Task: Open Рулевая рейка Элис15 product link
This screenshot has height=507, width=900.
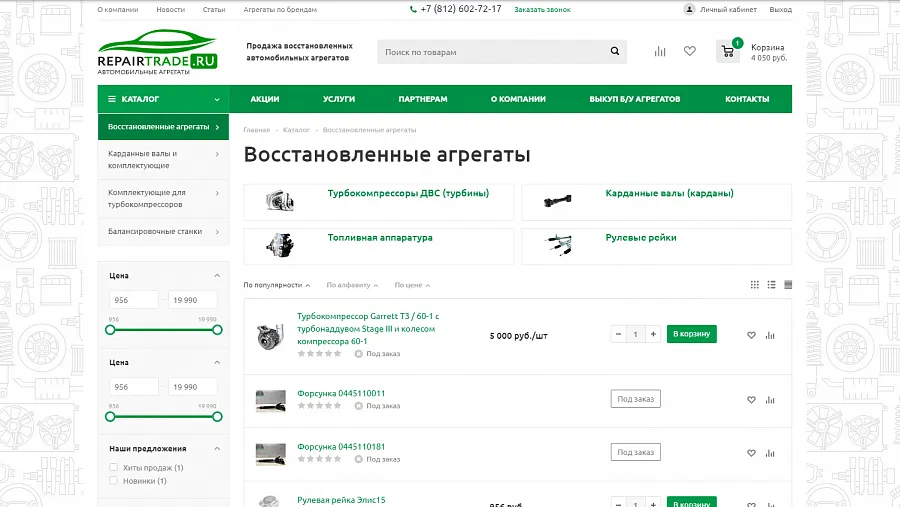Action: 341,500
